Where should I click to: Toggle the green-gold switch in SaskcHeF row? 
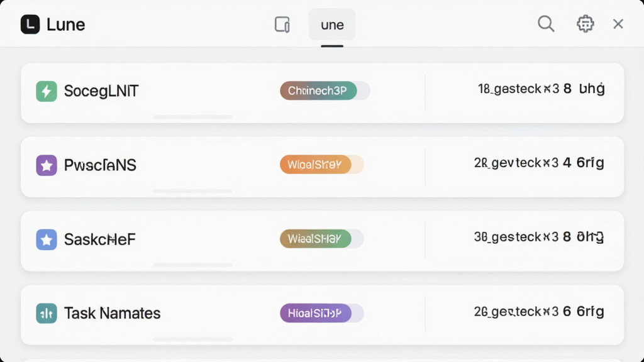click(321, 238)
